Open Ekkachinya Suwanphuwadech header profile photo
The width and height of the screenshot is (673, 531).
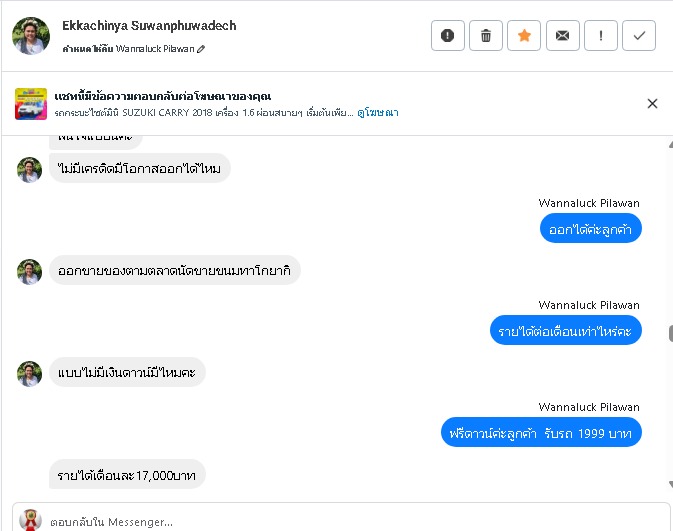[x=31, y=36]
